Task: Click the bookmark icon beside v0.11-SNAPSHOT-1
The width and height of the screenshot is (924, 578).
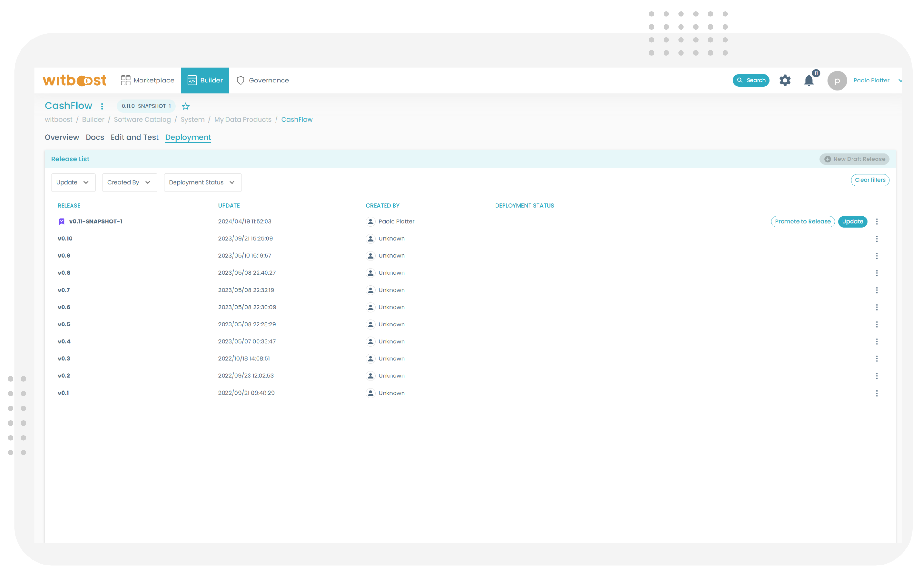Action: (x=62, y=221)
